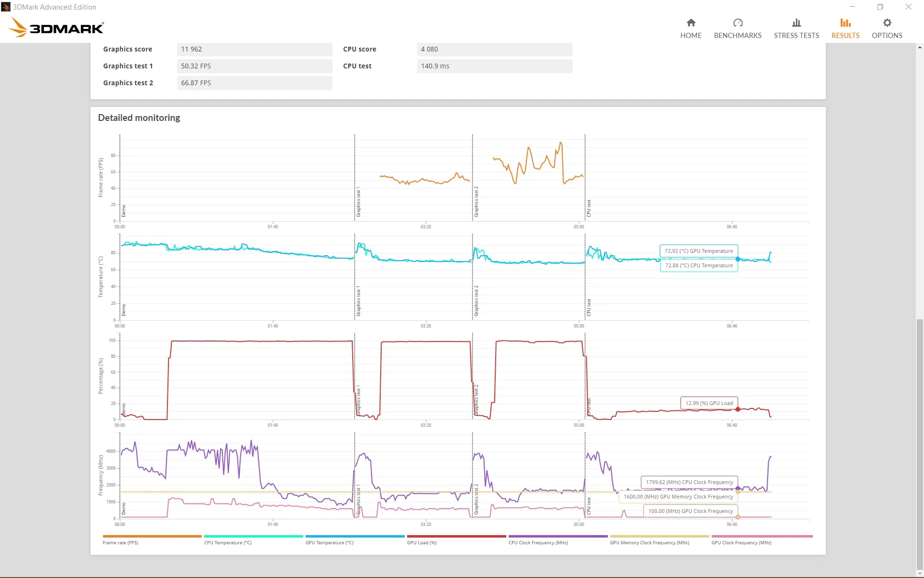Click the 1799.62 CPU Clock Frequency tooltip
924x578 pixels.
coord(689,482)
